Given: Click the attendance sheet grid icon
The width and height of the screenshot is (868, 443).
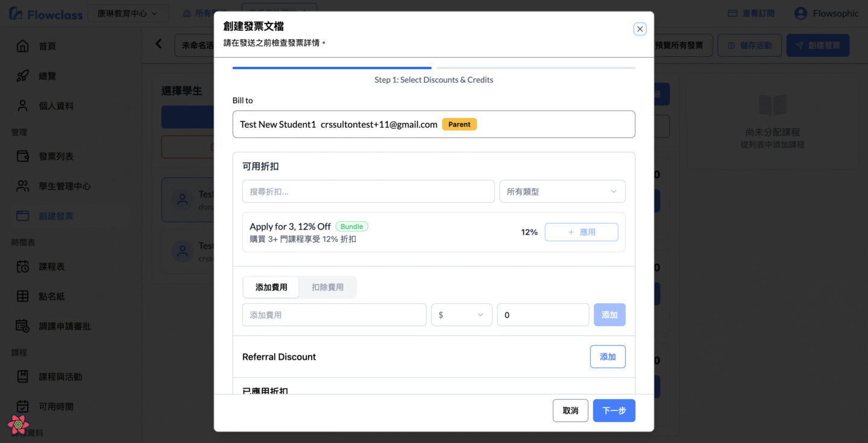Looking at the screenshot, I should click(x=22, y=296).
